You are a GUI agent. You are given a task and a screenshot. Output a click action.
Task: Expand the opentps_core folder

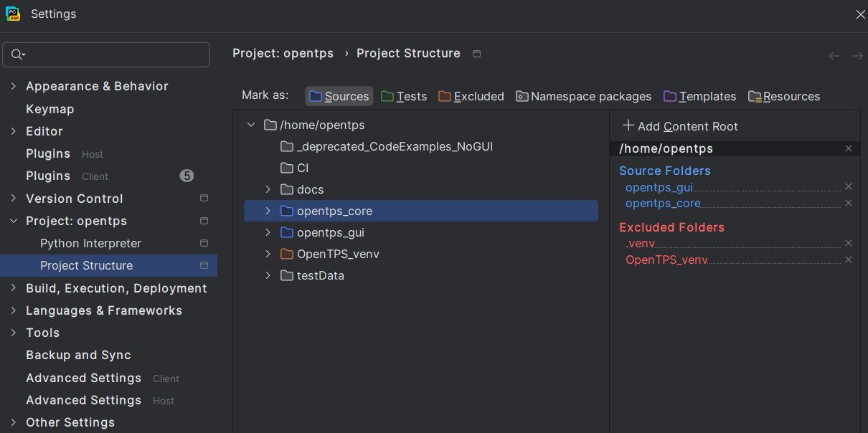268,211
